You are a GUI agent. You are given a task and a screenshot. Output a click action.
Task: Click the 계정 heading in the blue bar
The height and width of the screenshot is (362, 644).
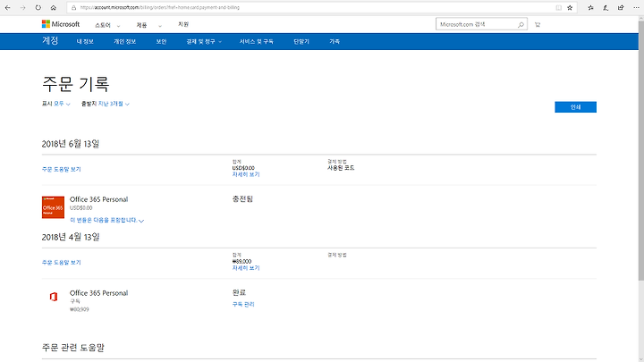coord(50,40)
